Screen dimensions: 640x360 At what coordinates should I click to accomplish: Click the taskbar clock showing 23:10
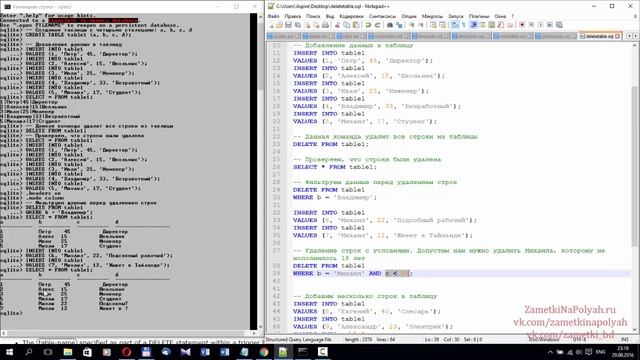pyautogui.click(x=623, y=352)
